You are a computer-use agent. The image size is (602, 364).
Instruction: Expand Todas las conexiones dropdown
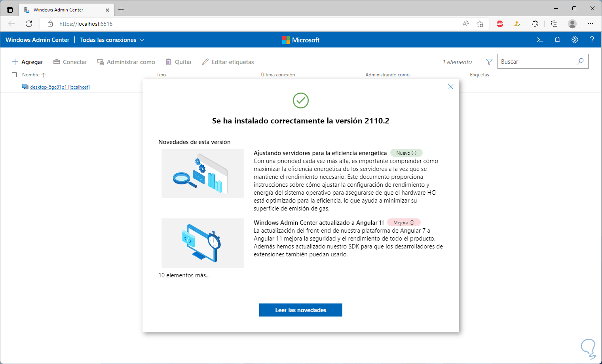[x=112, y=40]
